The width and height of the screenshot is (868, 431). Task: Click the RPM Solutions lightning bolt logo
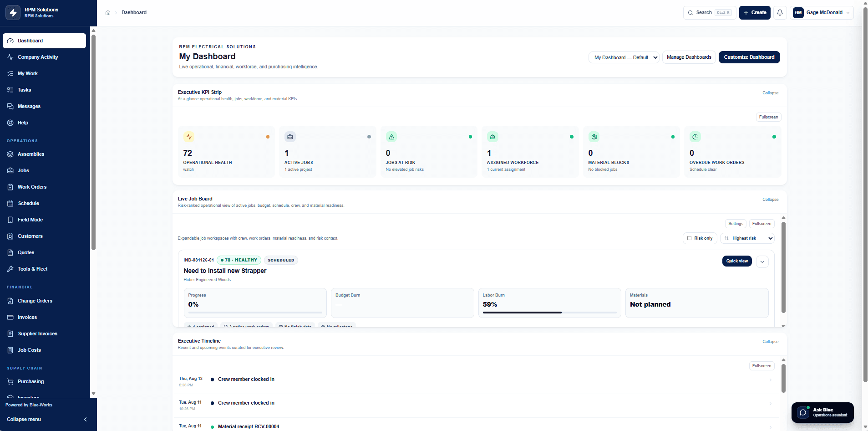13,13
